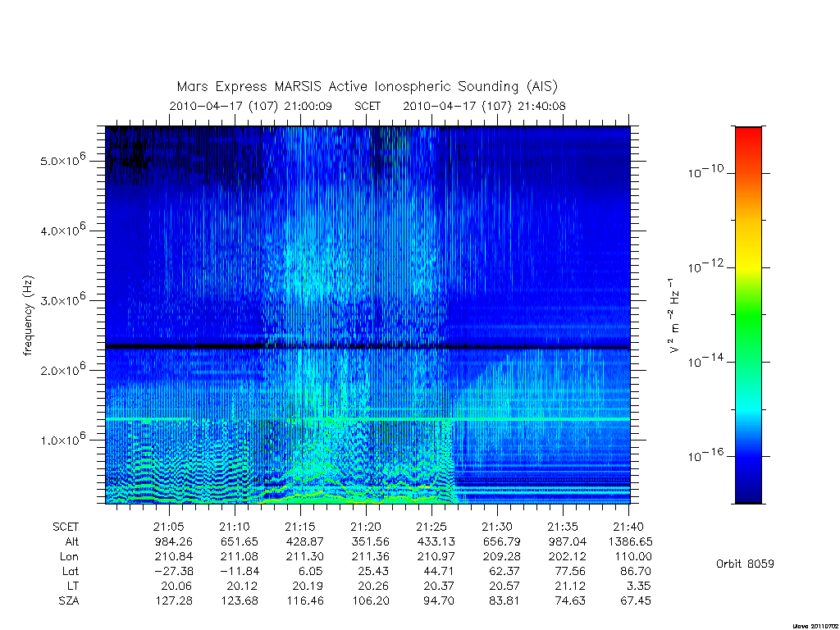Image resolution: width=840 pixels, height=630 pixels.
Task: Click the 10^-14 colorbar tick label
Action: [x=705, y=361]
